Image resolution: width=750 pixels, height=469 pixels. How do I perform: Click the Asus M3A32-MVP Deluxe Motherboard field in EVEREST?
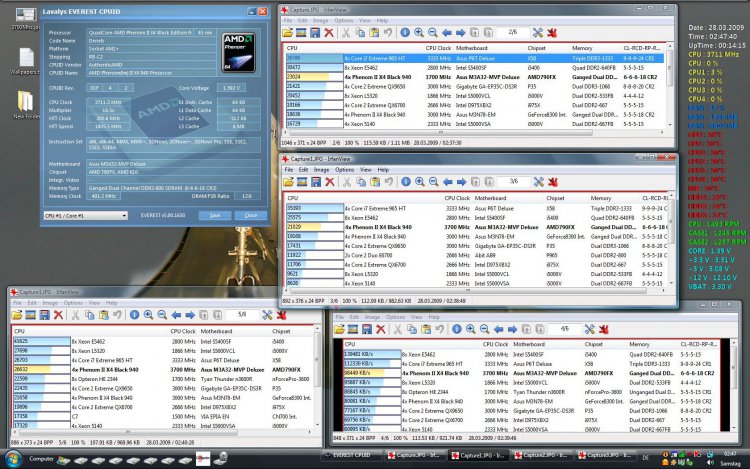point(173,164)
